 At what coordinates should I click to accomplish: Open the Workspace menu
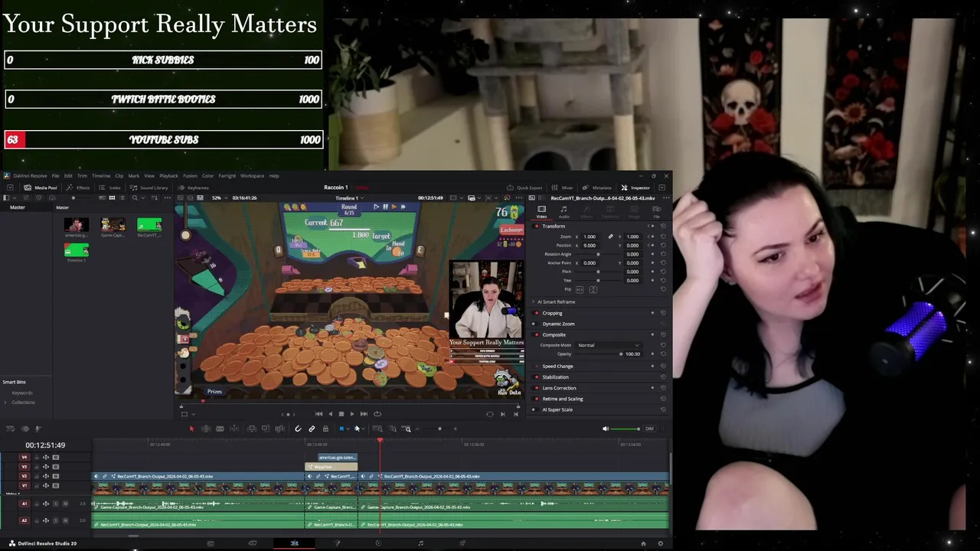click(x=252, y=176)
